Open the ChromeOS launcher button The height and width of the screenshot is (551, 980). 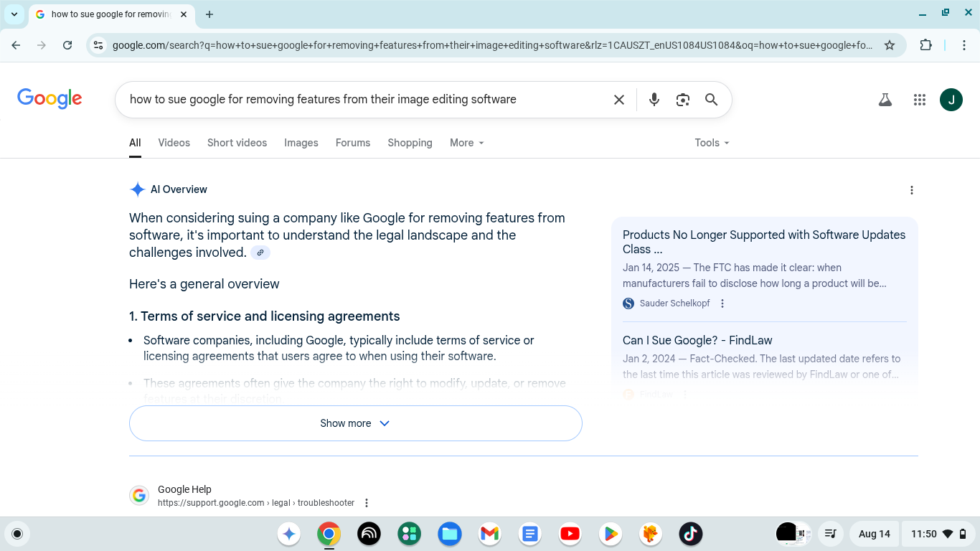17,534
